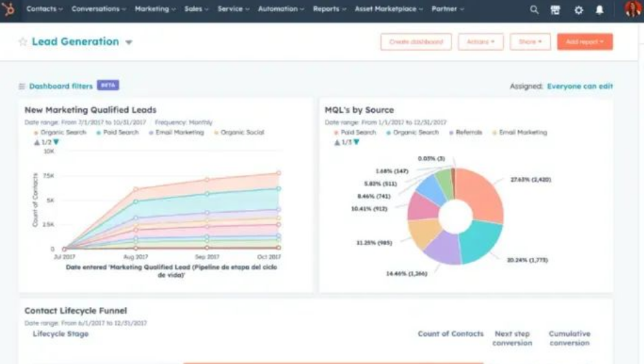Open the search magnifier icon
This screenshot has width=644, height=364.
coord(534,10)
